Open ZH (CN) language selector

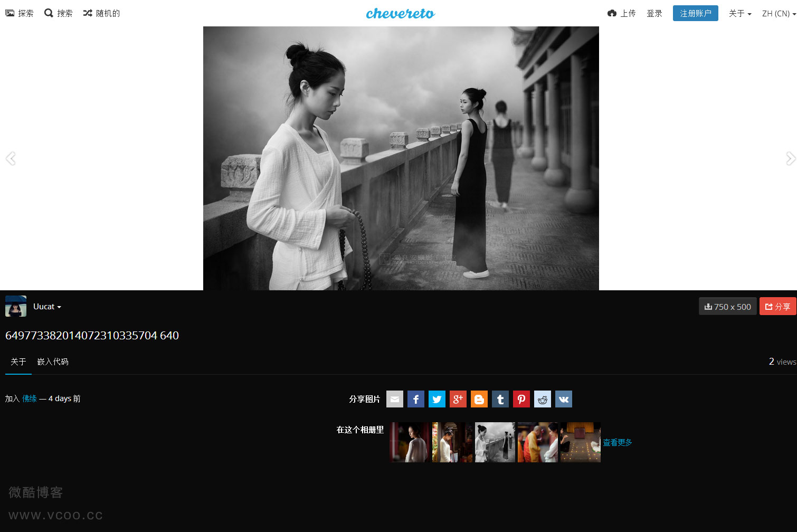pyautogui.click(x=779, y=13)
